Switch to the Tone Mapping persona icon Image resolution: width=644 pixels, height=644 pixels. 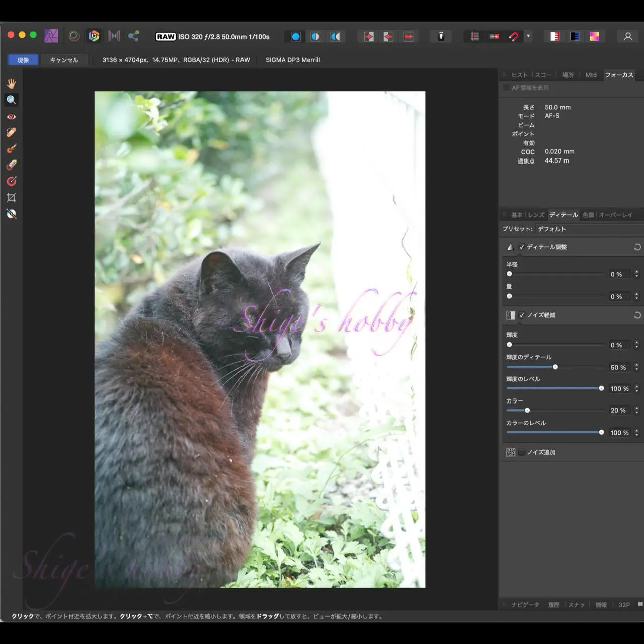(x=114, y=36)
